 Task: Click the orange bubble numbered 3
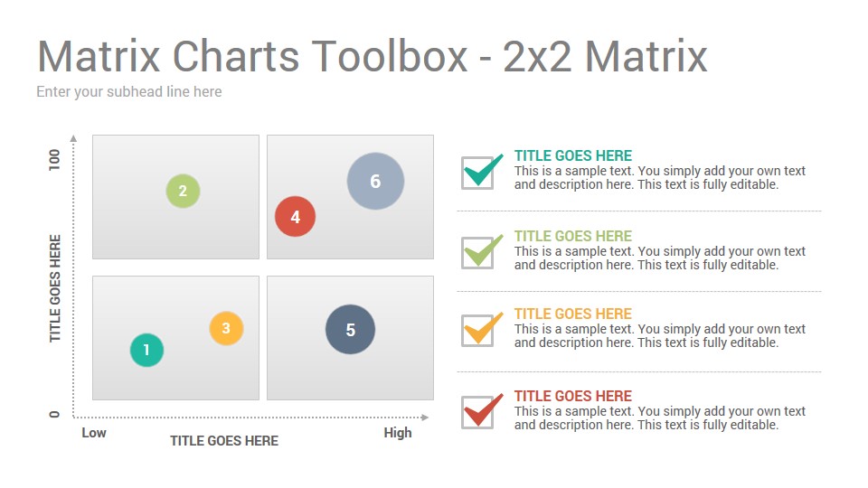point(226,328)
